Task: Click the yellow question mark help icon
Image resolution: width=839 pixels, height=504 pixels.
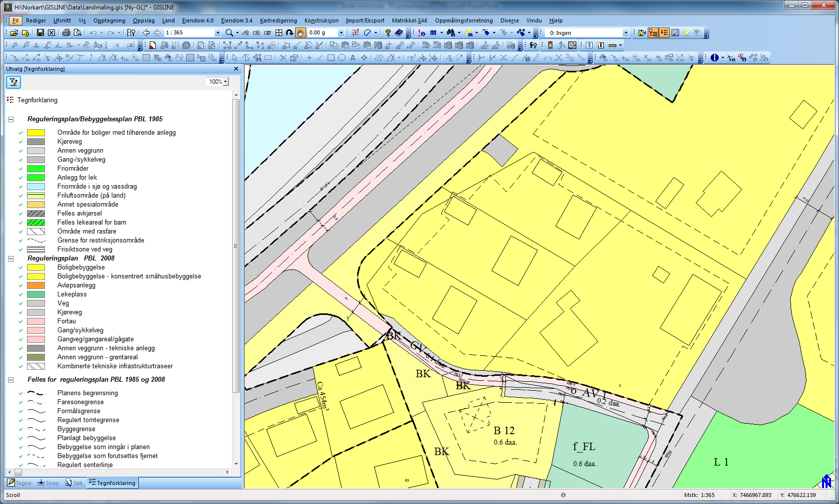Action: [388, 32]
